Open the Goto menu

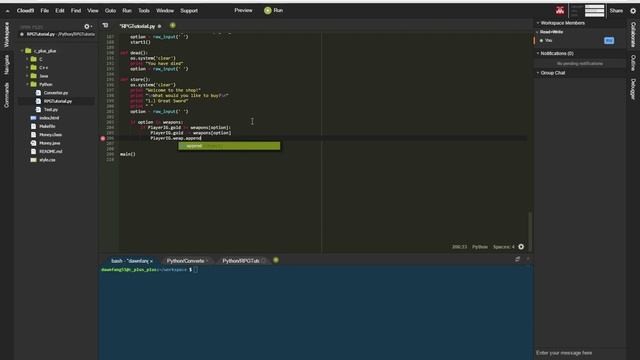click(x=110, y=11)
